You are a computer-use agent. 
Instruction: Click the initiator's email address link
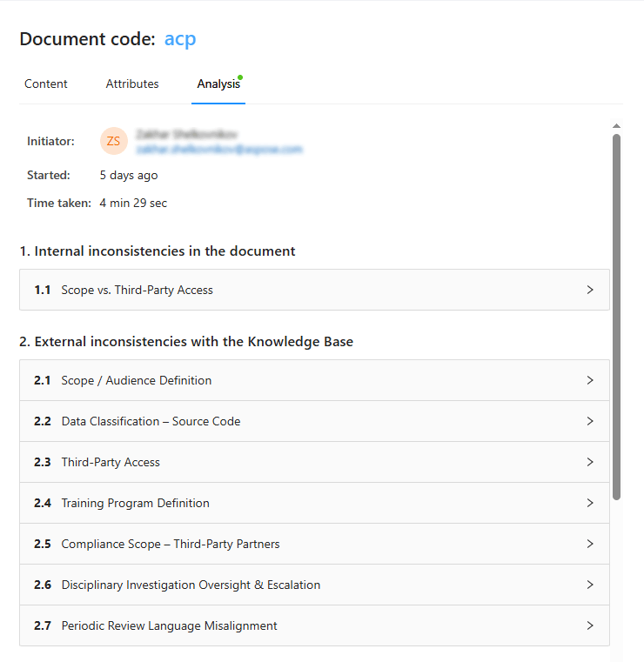(x=218, y=150)
